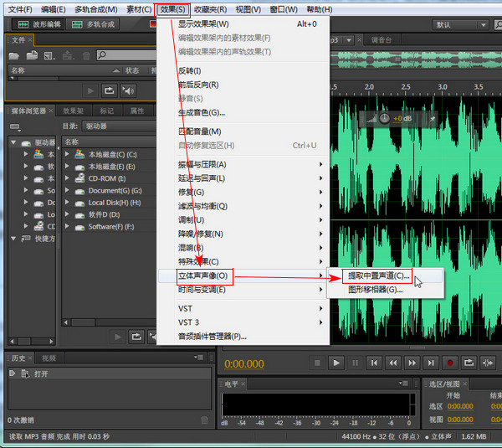Toggle transport loop playback button
Image resolution: width=502 pixels, height=448 pixels.
[469, 363]
